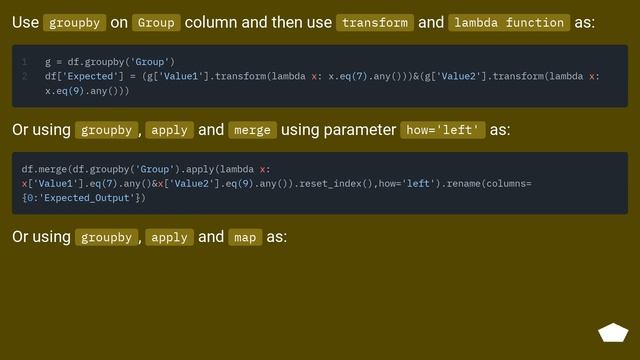Click the 'Group' inline code tag
640x360 pixels.
coord(156,23)
